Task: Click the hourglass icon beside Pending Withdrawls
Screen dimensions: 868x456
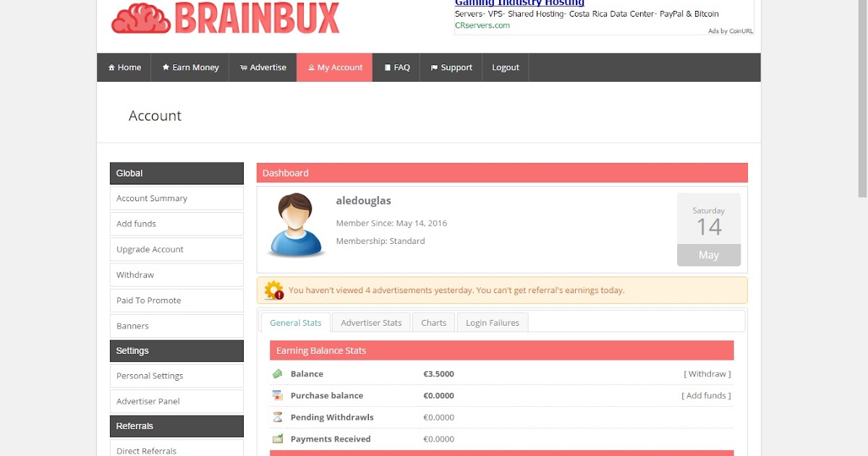Action: (x=278, y=417)
